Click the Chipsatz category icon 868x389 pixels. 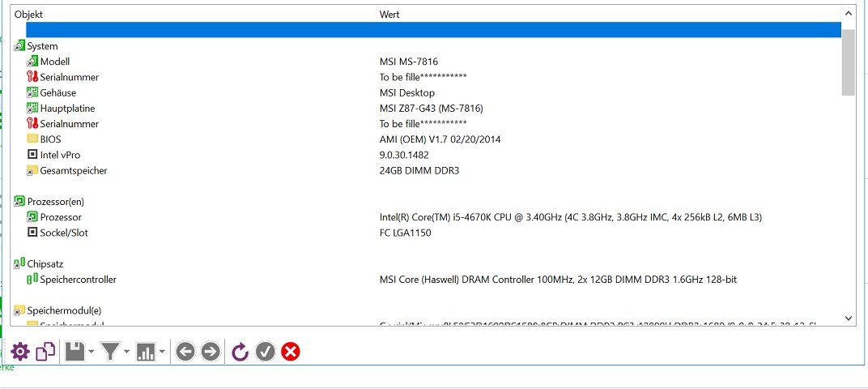[19, 263]
